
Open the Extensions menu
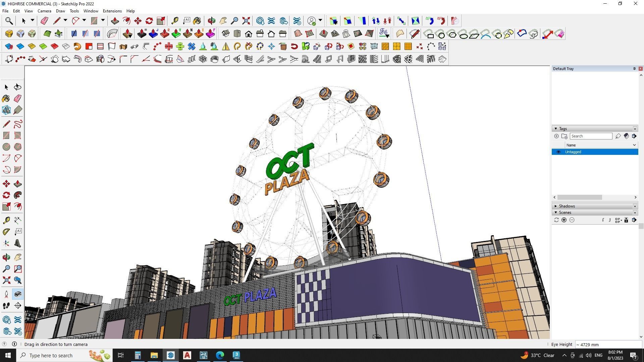112,11
